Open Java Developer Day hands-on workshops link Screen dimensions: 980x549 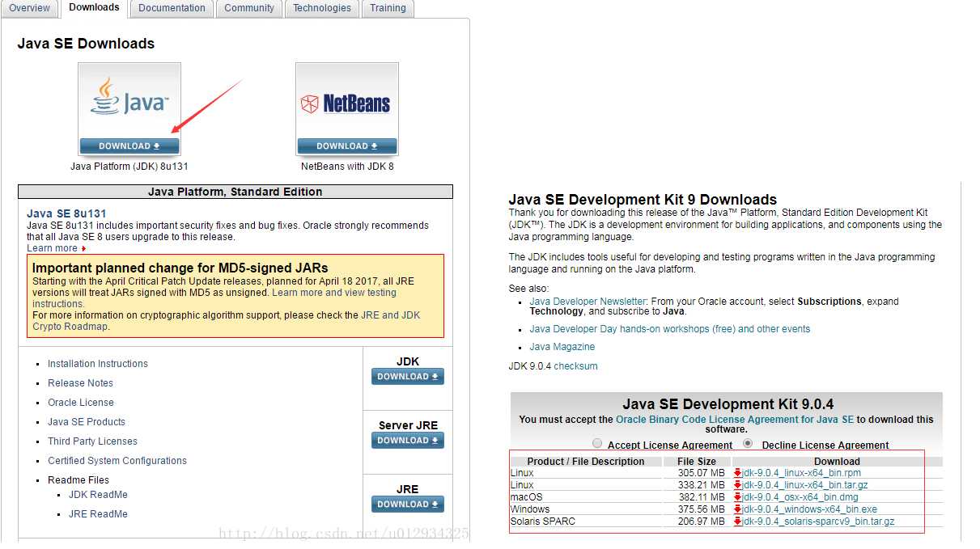click(x=669, y=329)
